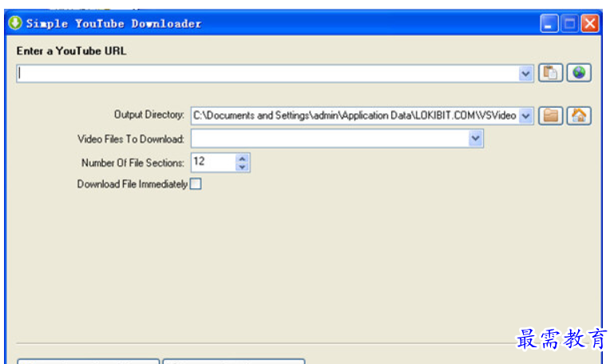Open the Video Files To Download dropdown
Screen dimensions: 614x364
(475, 139)
